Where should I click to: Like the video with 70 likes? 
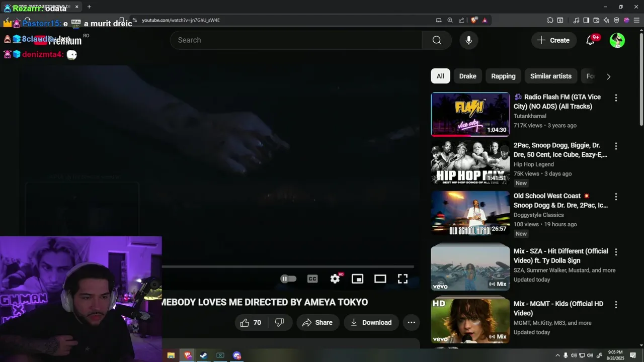click(251, 322)
